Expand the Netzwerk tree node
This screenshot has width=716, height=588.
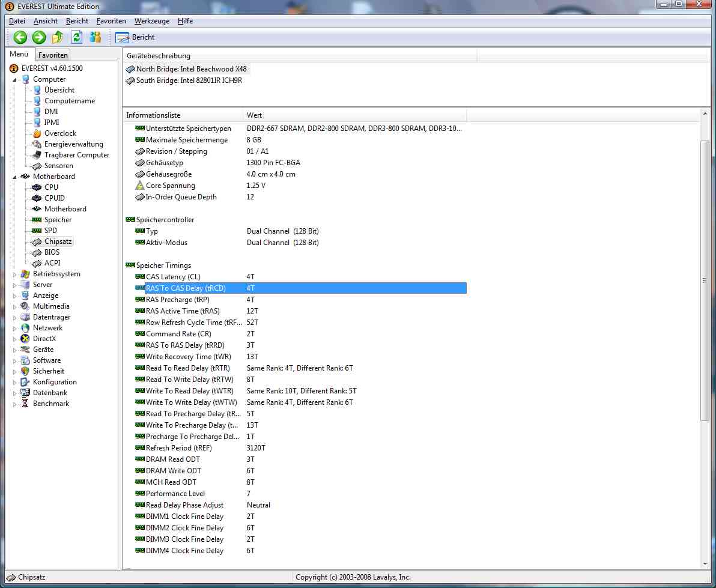point(14,329)
